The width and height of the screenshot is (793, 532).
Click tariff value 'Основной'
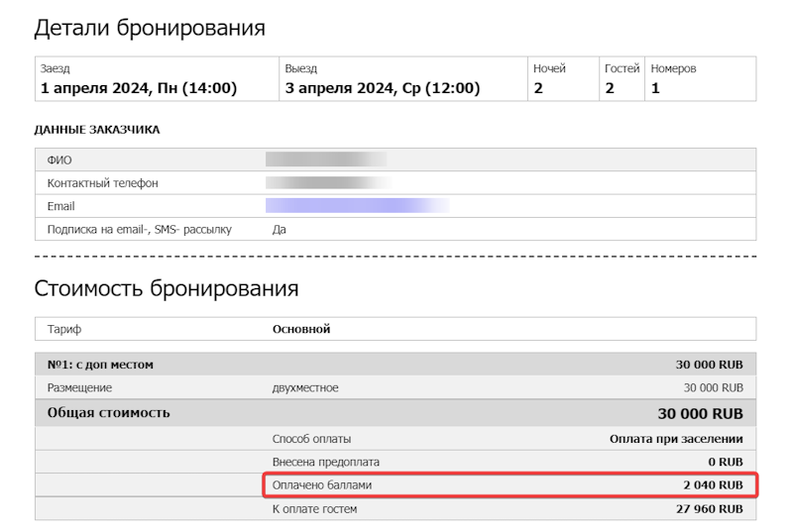click(301, 330)
